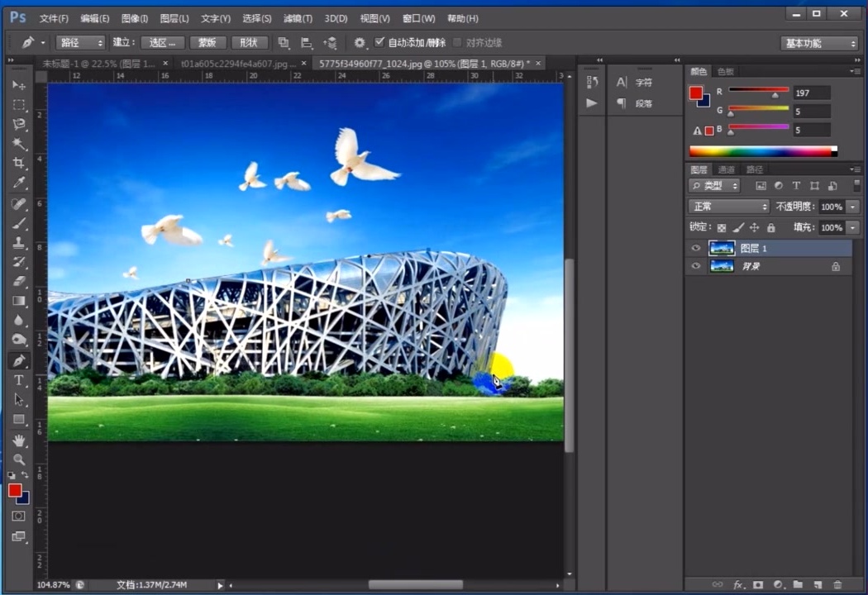Select the History Brush tool
The width and height of the screenshot is (868, 595).
click(19, 262)
